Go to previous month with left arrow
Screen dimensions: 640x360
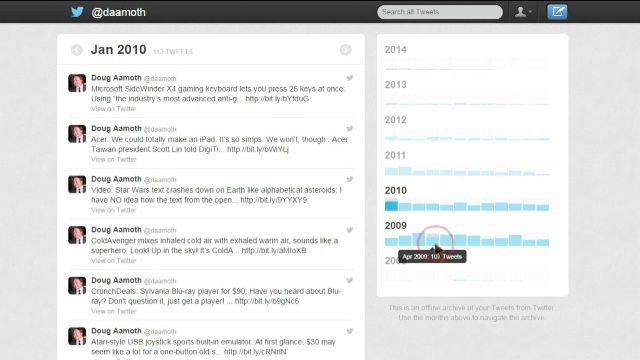point(77,50)
